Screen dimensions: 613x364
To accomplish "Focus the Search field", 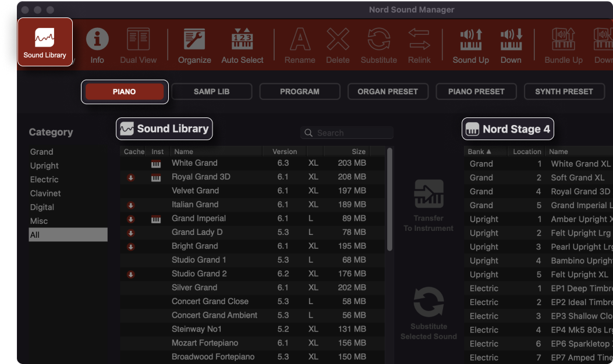I will pos(347,133).
